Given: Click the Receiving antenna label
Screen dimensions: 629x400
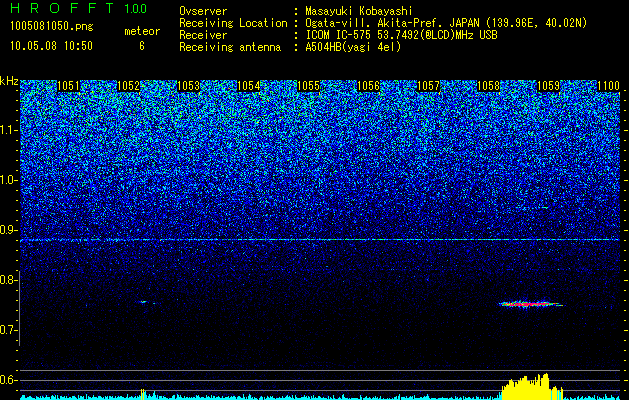Looking at the screenshot, I should coord(230,47).
